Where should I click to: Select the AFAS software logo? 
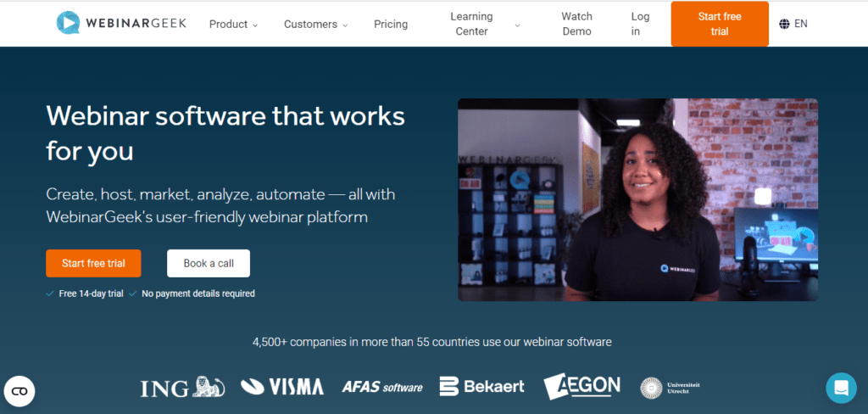pyautogui.click(x=382, y=387)
